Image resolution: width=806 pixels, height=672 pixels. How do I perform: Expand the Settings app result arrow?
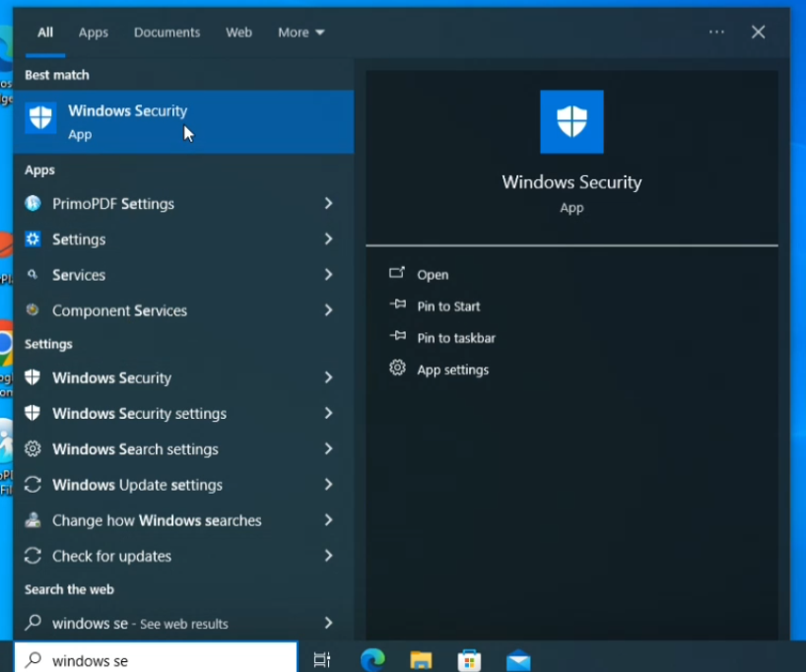click(328, 239)
